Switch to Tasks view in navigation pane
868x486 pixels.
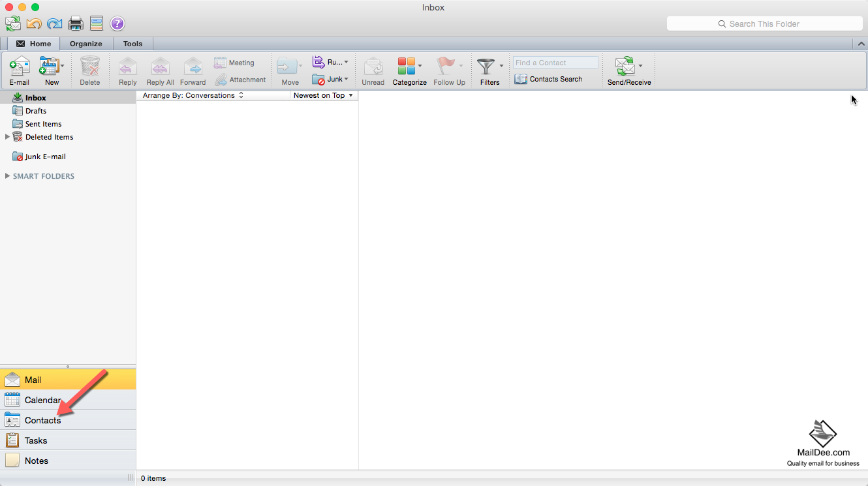(36, 440)
